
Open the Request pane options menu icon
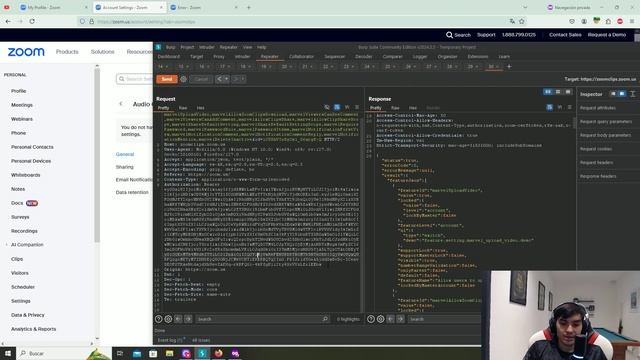coord(357,107)
